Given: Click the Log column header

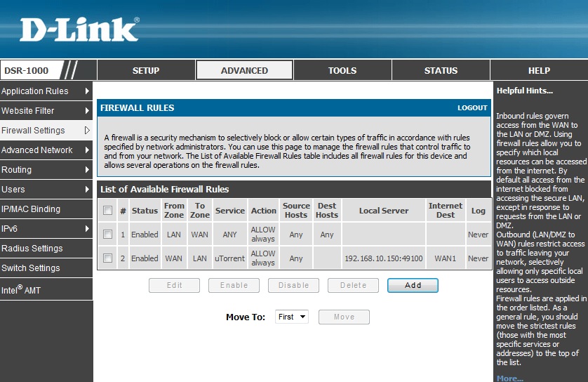Looking at the screenshot, I should pos(478,211).
